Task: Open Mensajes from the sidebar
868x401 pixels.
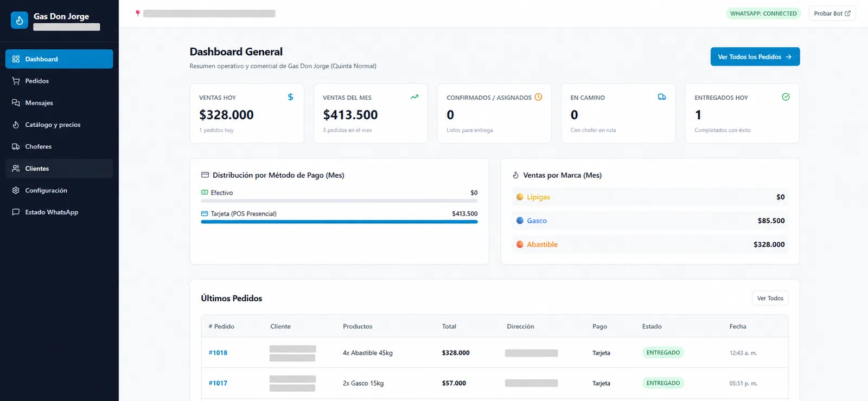Action: (59, 103)
